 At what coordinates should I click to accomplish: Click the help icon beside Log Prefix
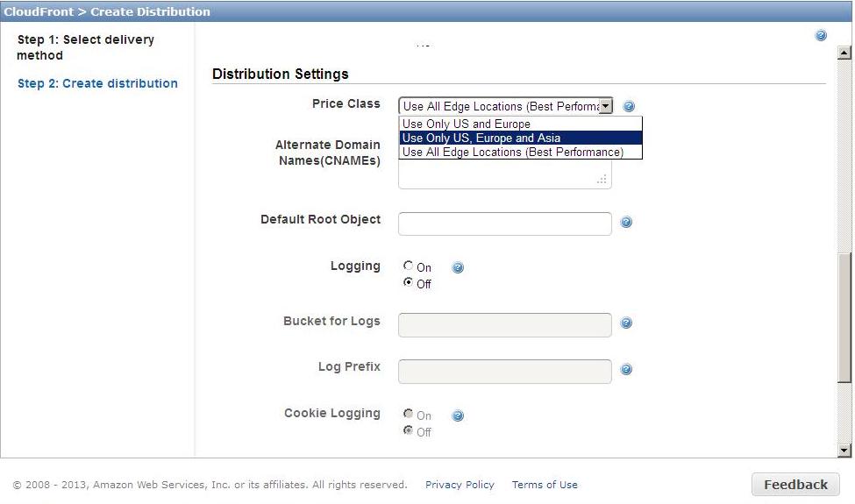(626, 369)
